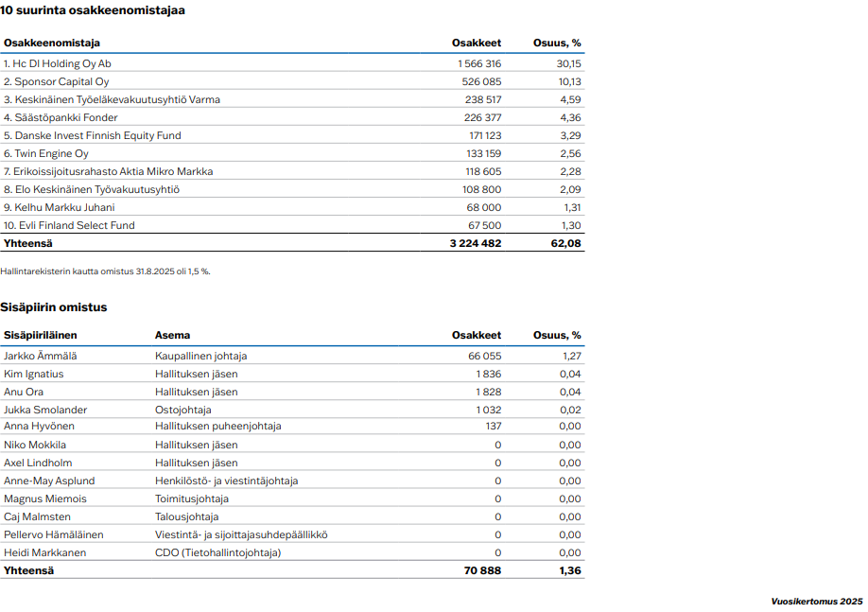Select 'Hallituksen puheenjohtaja' title for Anna Hyvönen
Viewport: 868px width, 612px height.
[x=217, y=427]
